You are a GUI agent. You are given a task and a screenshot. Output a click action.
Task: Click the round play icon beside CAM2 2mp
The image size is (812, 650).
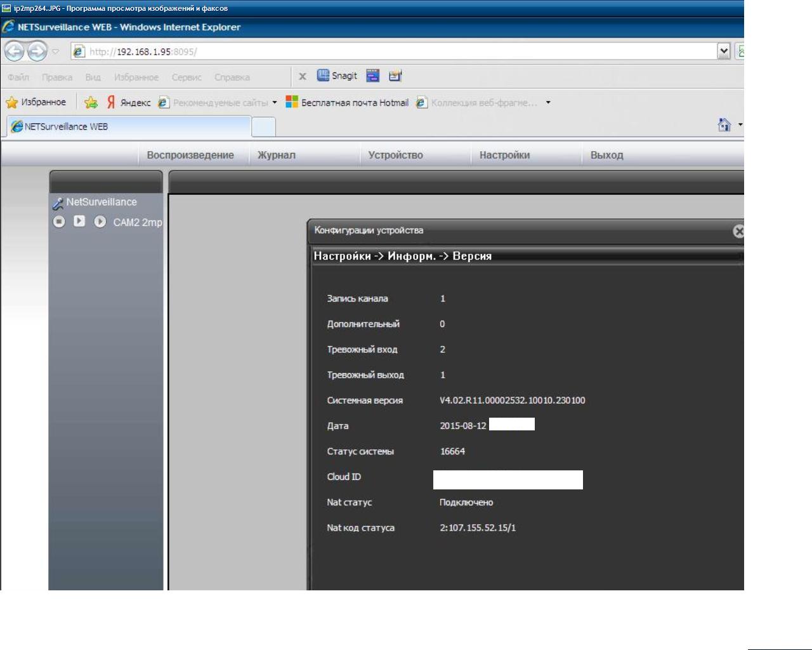click(100, 222)
